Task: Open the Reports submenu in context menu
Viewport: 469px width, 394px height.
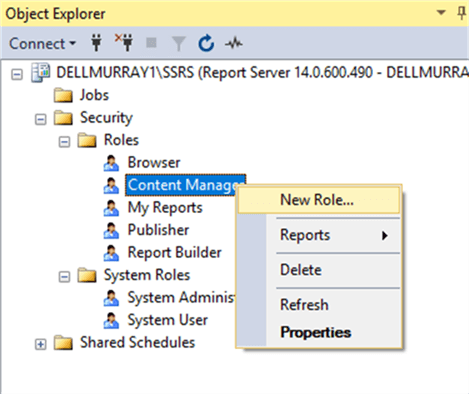Action: coord(319,235)
